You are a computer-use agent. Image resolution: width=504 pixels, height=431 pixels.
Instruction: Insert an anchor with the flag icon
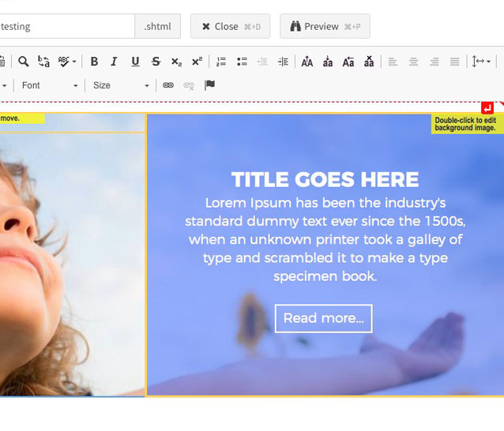[x=209, y=85]
